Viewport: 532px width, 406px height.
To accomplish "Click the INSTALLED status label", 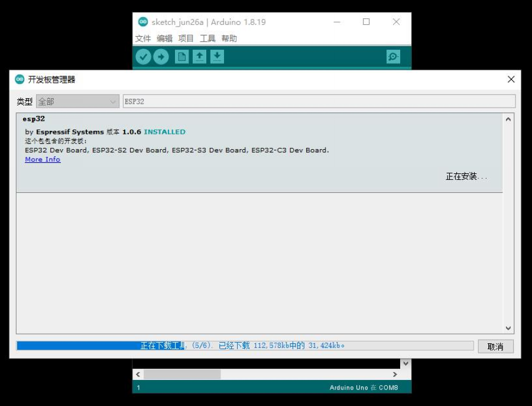I will [x=164, y=132].
